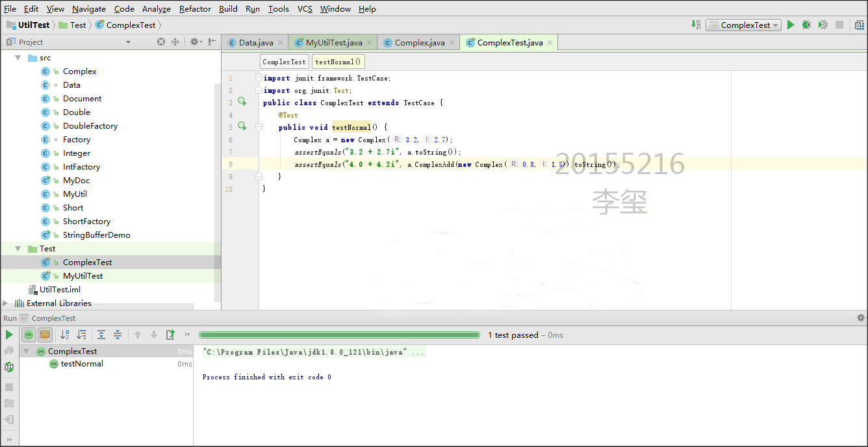
Task: Select IntFactory class in project tree
Action: coord(81,167)
